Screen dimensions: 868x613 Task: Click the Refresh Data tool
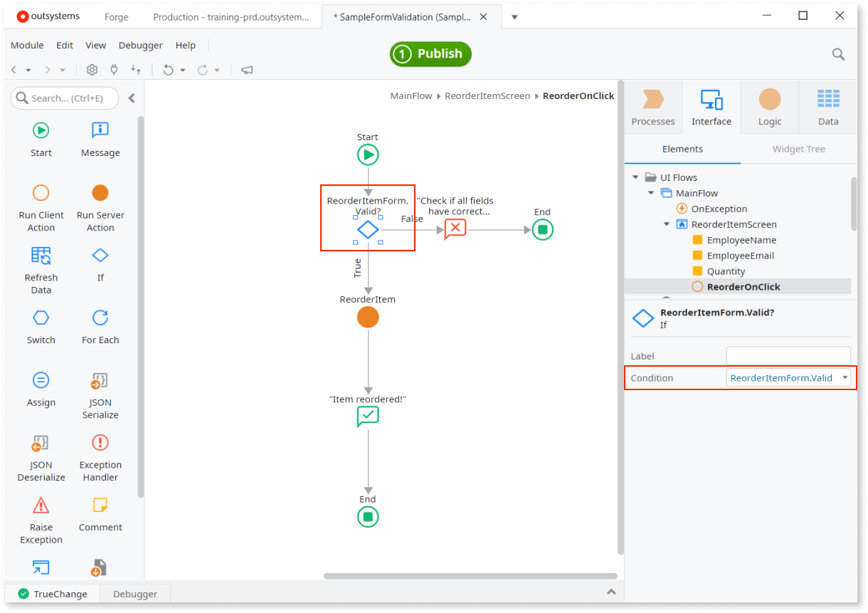point(41,270)
